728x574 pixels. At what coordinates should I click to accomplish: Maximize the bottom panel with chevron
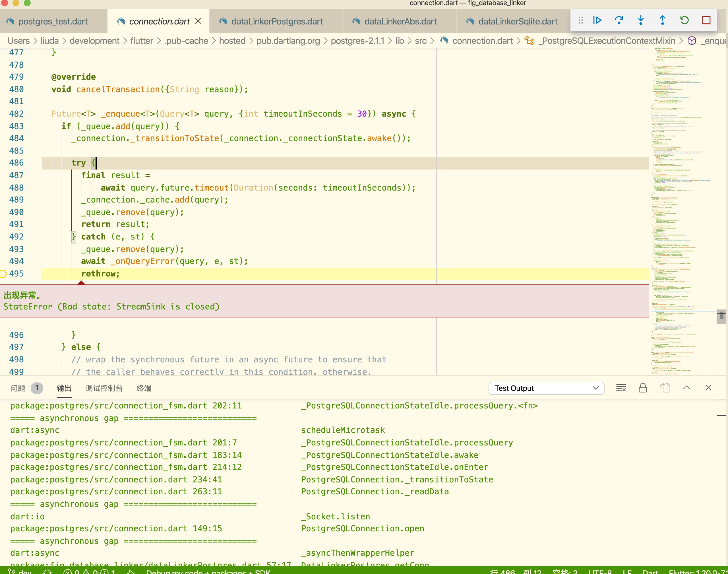(x=687, y=387)
